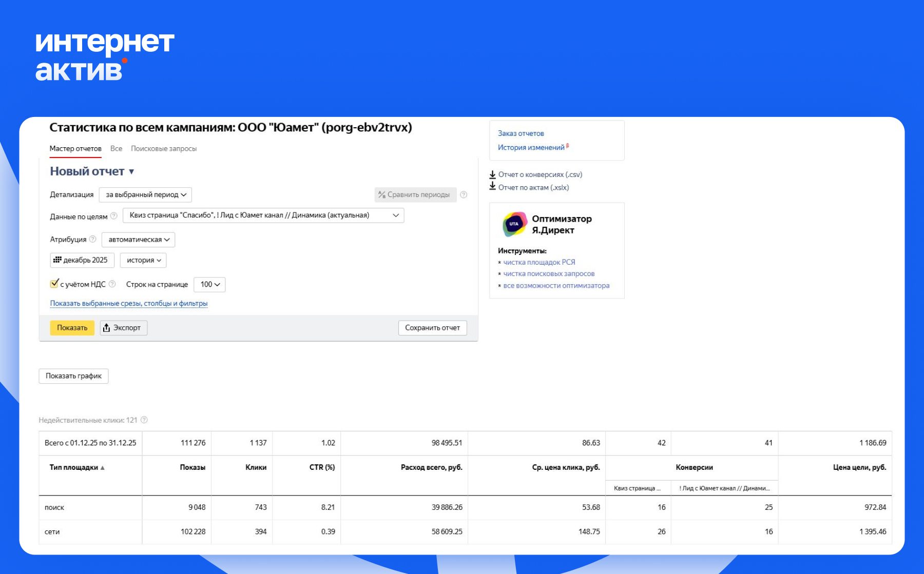Expand the Данные по целям goals dropdown
This screenshot has width=924, height=574.
pos(263,215)
